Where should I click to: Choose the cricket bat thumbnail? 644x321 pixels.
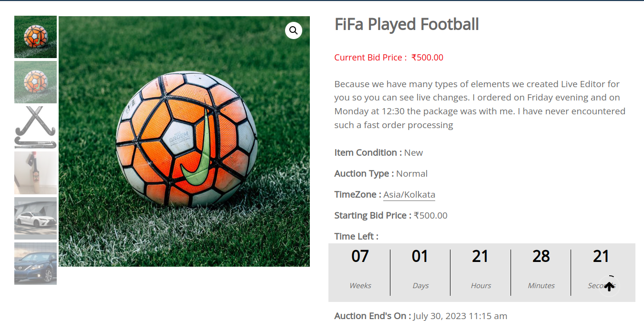(35, 173)
